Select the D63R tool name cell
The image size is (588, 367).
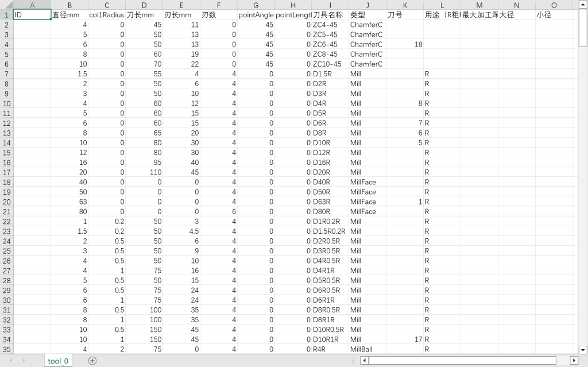click(x=330, y=202)
